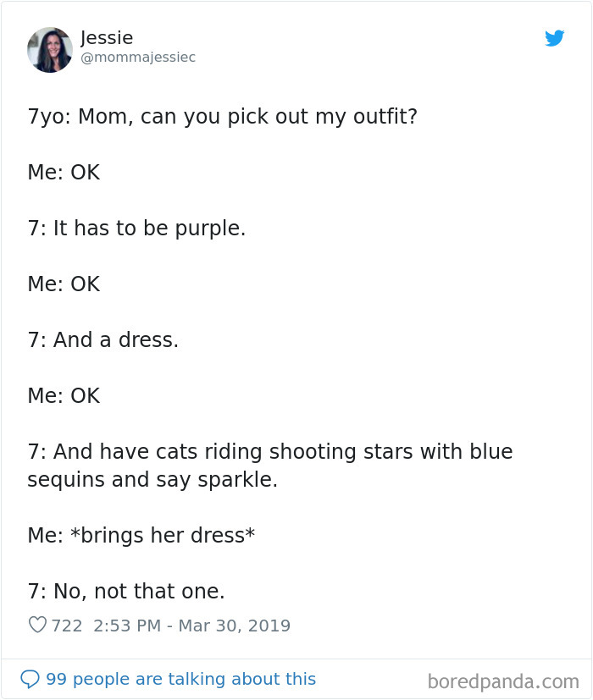Click Jessie's profile avatar photo
Viewport: 593px width, 700px height.
point(51,49)
